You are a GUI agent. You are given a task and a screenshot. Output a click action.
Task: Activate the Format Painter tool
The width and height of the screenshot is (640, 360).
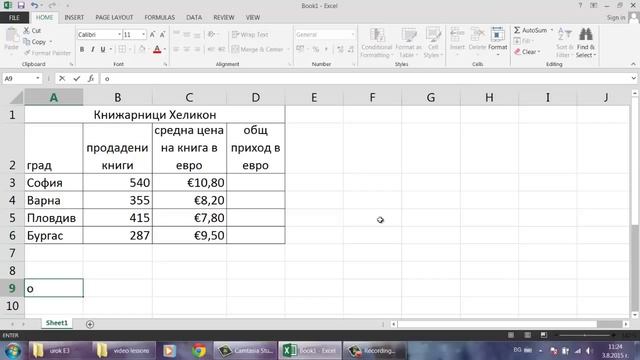tap(47, 53)
